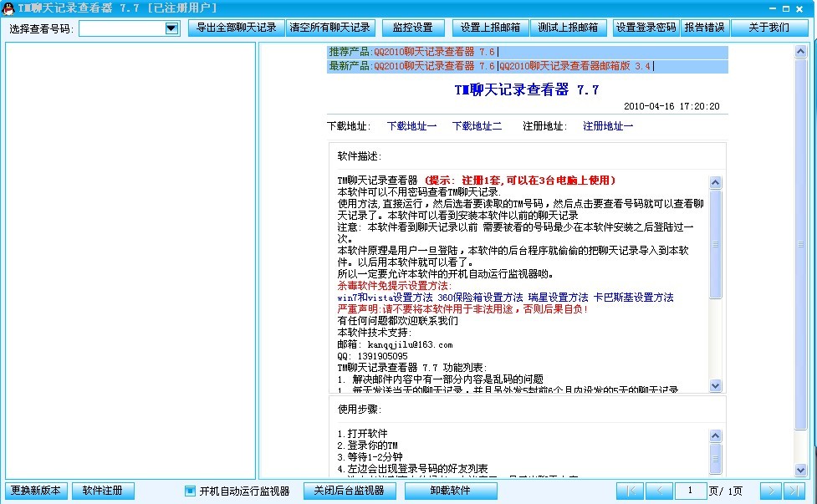The width and height of the screenshot is (817, 504).
Task: Click the timestamp 2010-04-16 17:20:20
Action: click(x=671, y=106)
